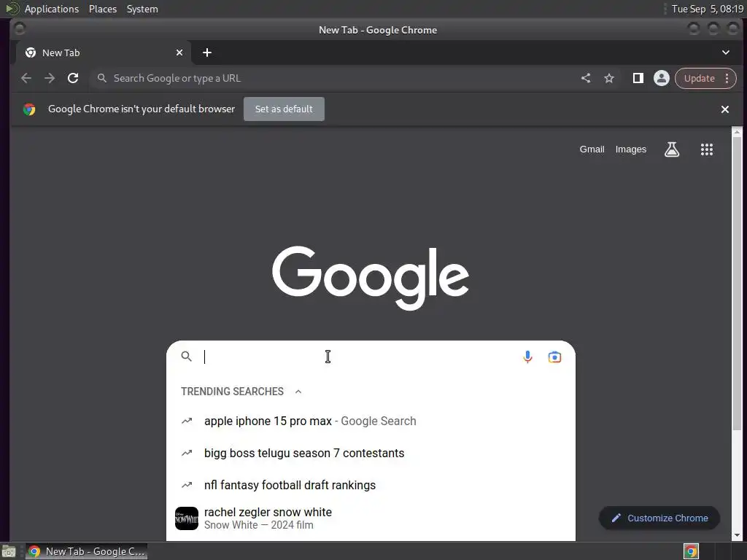
Task: Click the Chrome tray icon on bottom panel
Action: 691,551
